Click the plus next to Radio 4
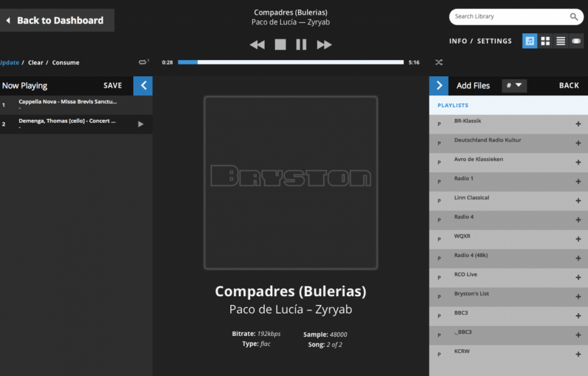 coord(578,220)
